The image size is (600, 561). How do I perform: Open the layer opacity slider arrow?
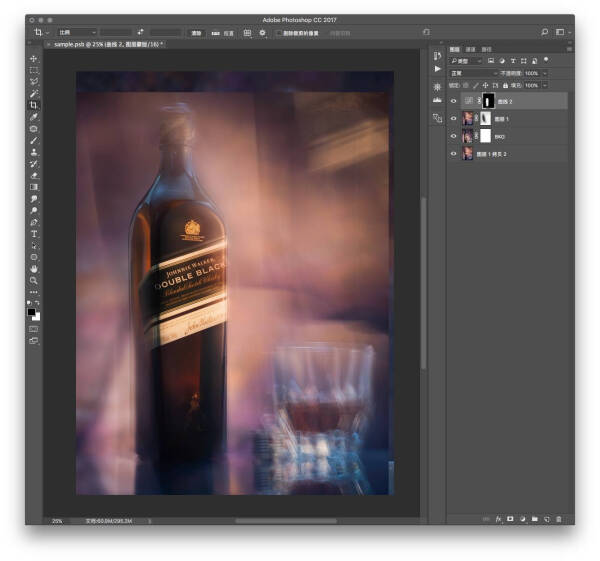point(545,73)
